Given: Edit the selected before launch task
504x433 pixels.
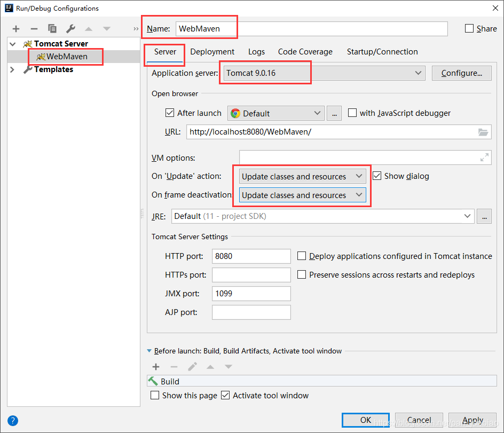Looking at the screenshot, I should (192, 367).
